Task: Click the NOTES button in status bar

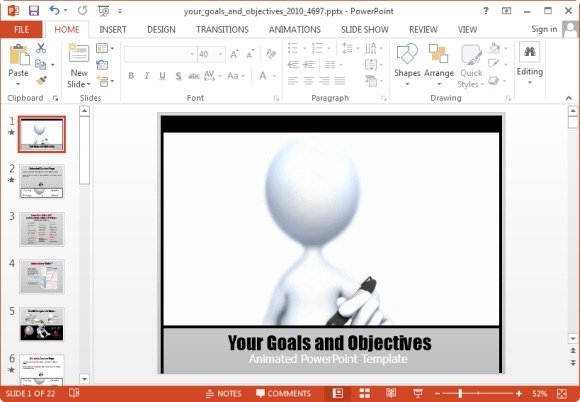Action: (224, 393)
